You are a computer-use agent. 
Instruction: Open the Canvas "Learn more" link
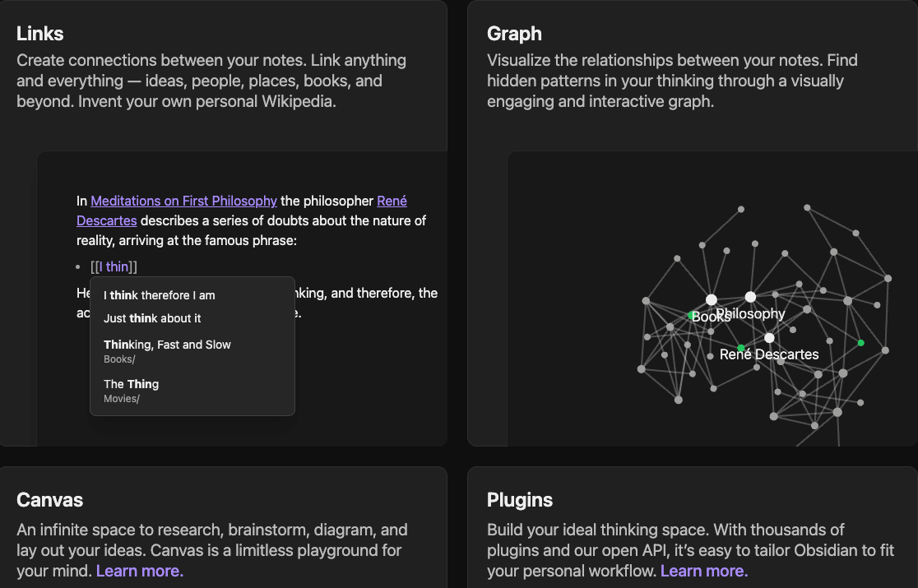pyautogui.click(x=140, y=571)
